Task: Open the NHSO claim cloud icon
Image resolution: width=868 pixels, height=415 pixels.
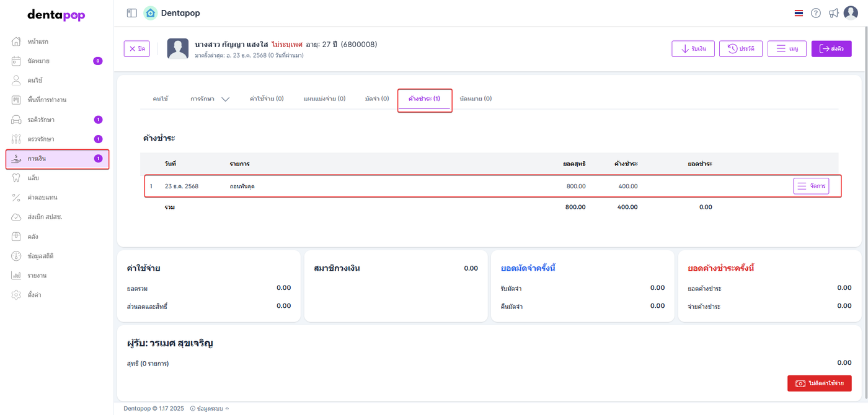Action: pyautogui.click(x=17, y=217)
